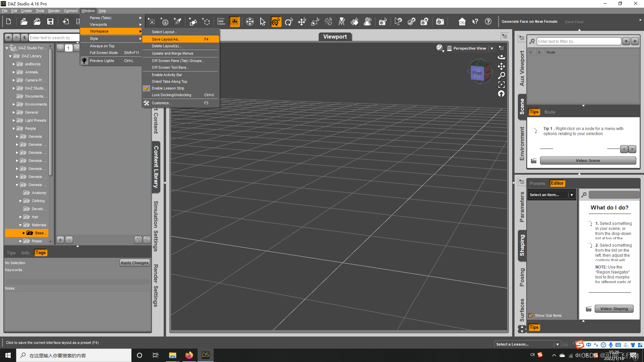
Task: Click the Help question mark icon
Action: [x=488, y=22]
